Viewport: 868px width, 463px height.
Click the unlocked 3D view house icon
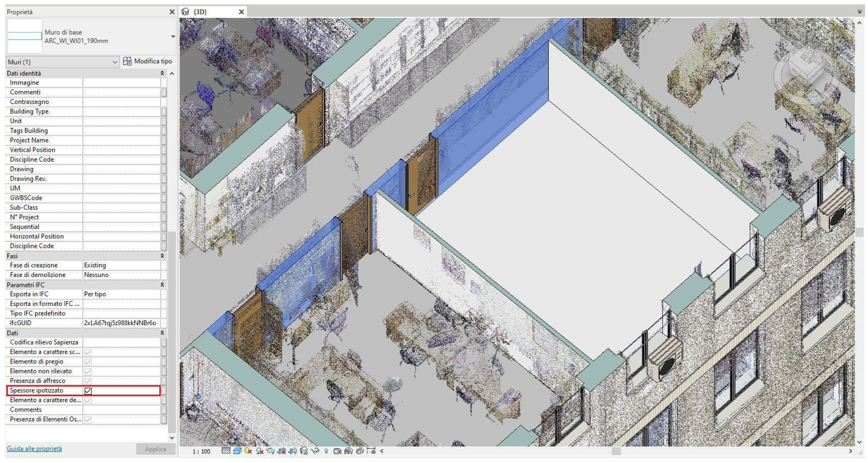[304, 451]
